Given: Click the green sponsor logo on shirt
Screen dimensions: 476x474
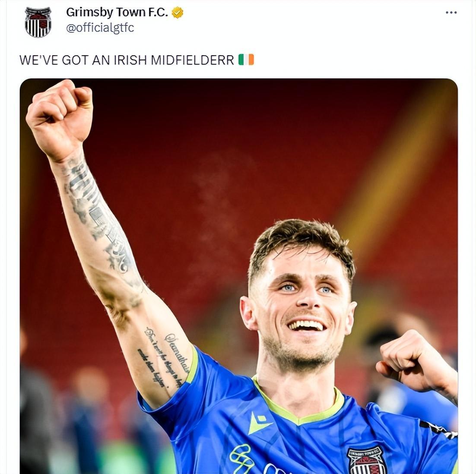Looking at the screenshot, I should point(243,460).
